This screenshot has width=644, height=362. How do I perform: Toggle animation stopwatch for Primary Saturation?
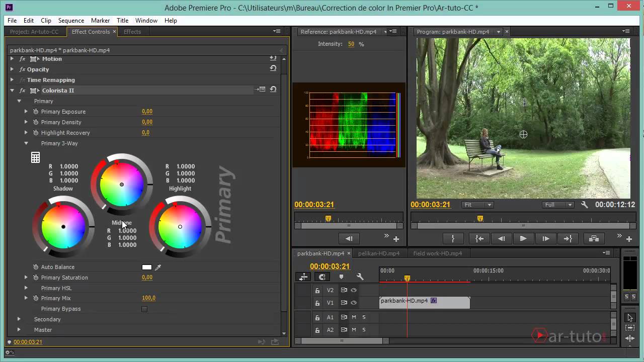36,278
